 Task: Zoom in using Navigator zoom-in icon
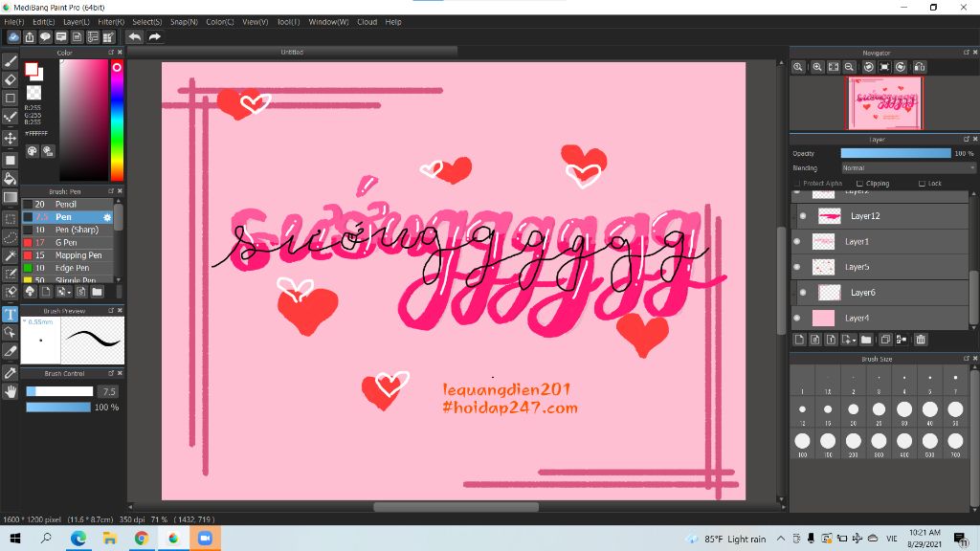click(x=817, y=67)
